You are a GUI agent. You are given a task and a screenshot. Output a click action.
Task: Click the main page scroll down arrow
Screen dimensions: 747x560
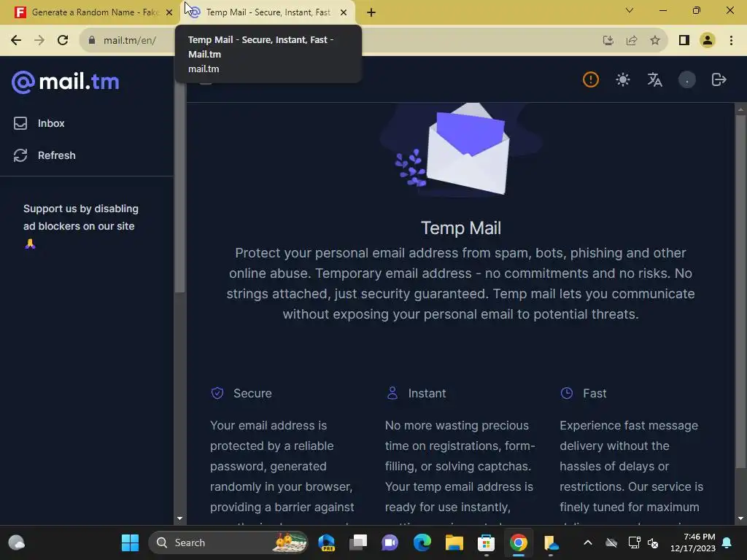tap(740, 518)
